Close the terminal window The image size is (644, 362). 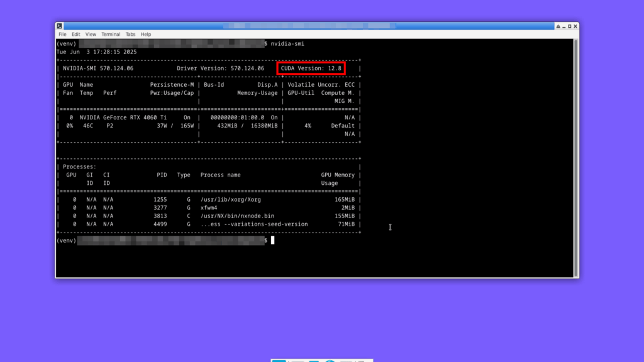[x=575, y=26]
